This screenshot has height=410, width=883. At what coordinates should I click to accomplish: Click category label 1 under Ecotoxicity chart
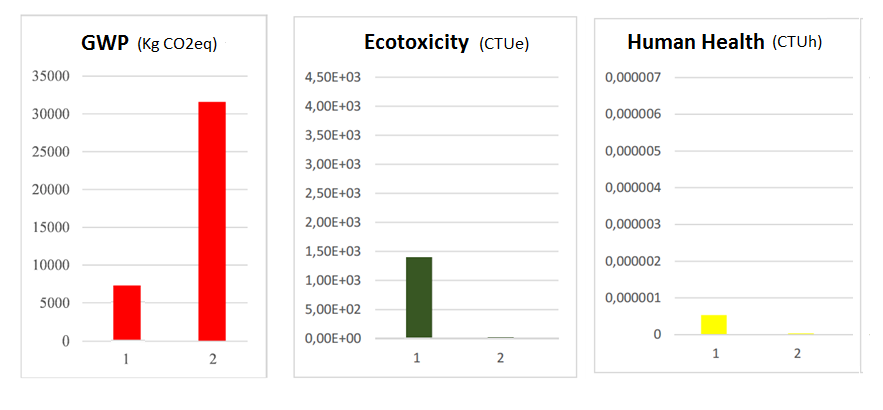[417, 358]
